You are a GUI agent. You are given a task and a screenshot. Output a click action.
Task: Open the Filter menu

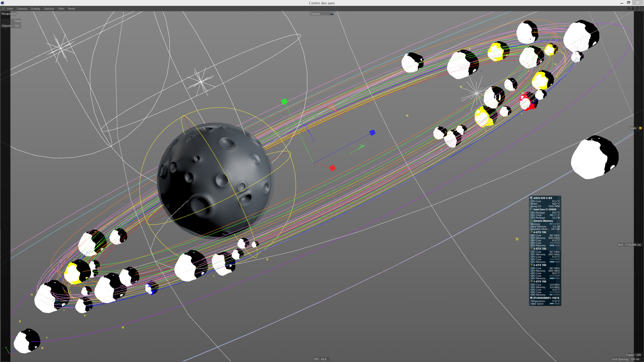pyautogui.click(x=61, y=9)
